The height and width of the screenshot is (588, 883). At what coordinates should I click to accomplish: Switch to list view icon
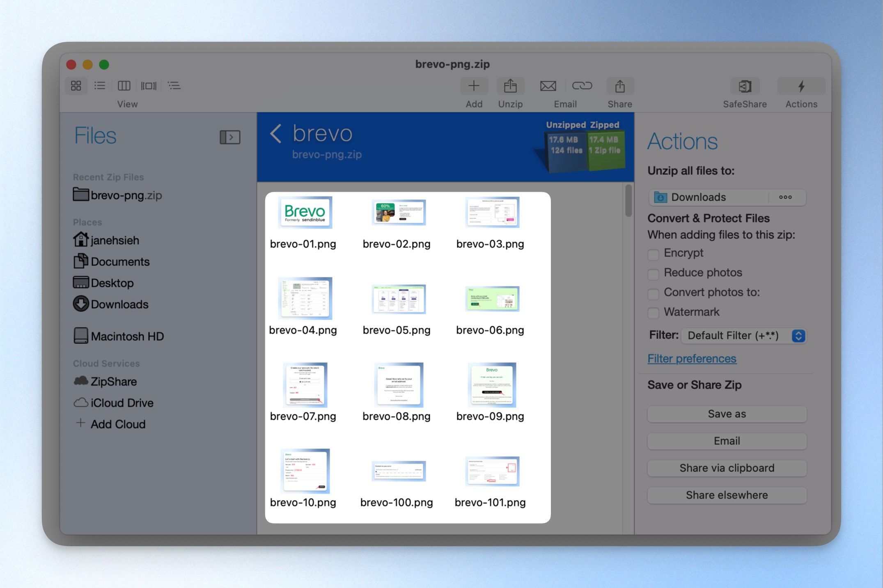pyautogui.click(x=100, y=86)
